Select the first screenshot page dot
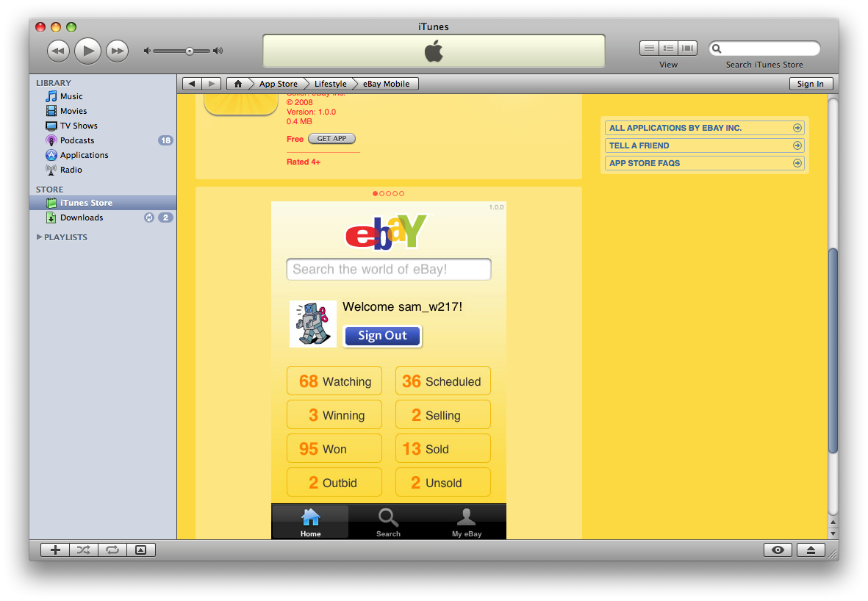 (x=376, y=194)
